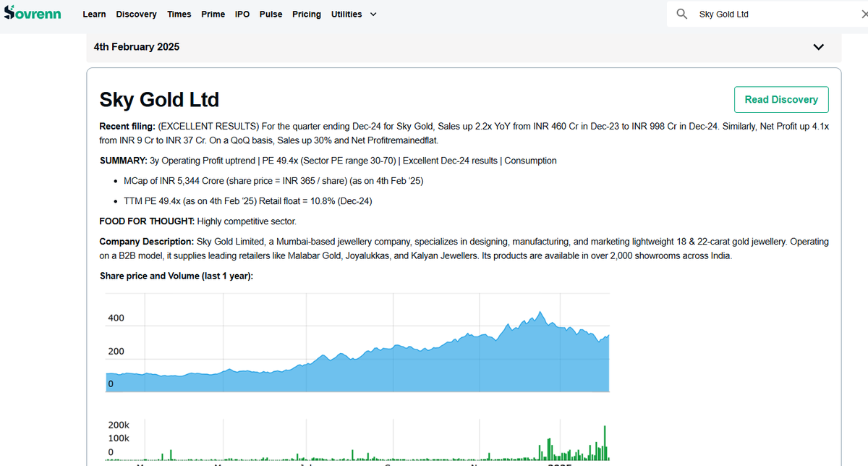Click the Sky Gold Ltd heading
Viewport: 868px width, 466px height.
(x=159, y=100)
